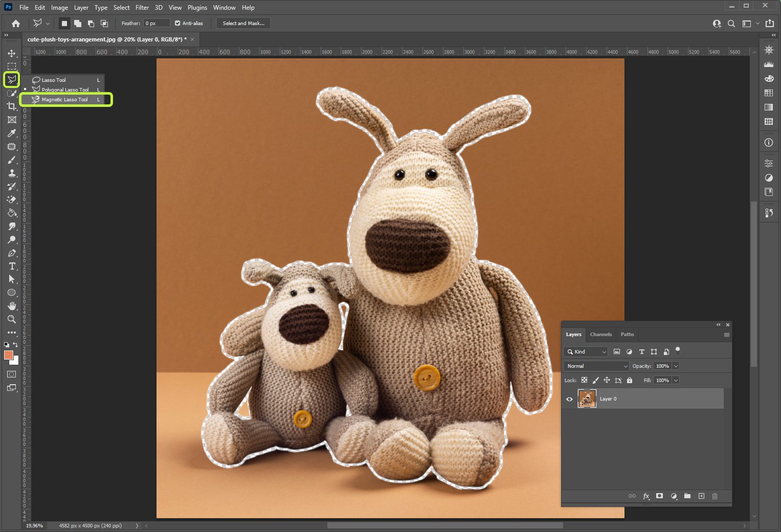Open the Plugins menu
This screenshot has width=781, height=532.
coord(197,8)
